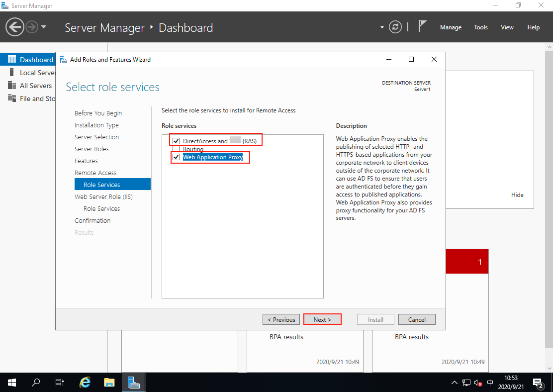Click the File and Storage sidebar icon

[x=11, y=98]
